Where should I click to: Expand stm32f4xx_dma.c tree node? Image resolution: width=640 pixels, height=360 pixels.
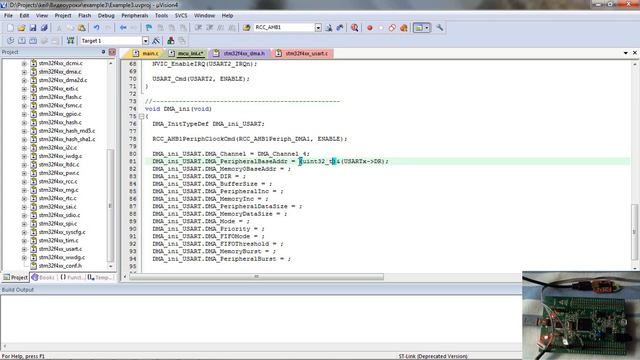pos(24,72)
